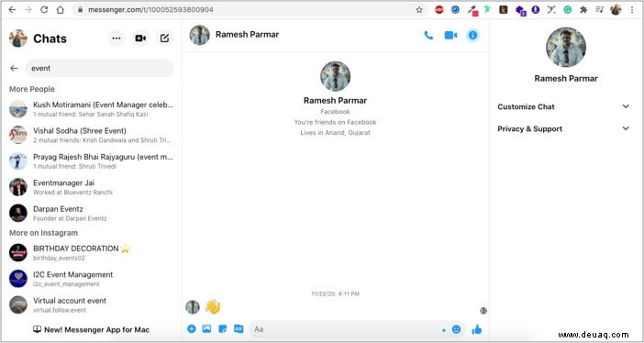
Task: Open I2C Event Management Instagram result
Action: click(91, 279)
